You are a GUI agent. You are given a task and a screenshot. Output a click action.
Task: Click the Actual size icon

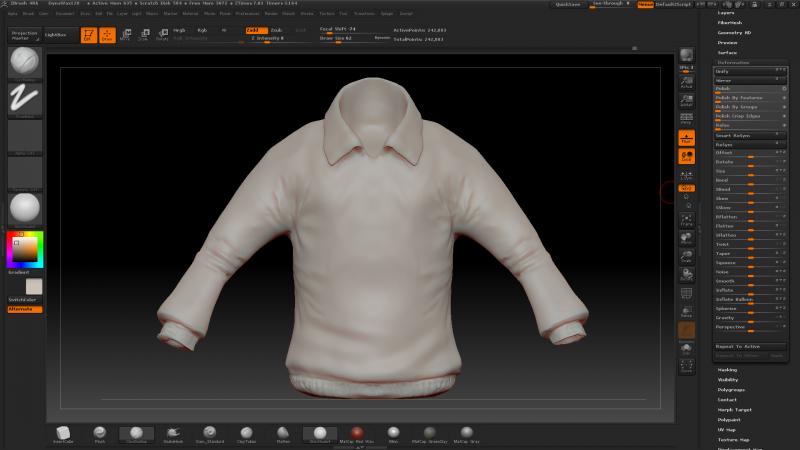click(x=686, y=83)
